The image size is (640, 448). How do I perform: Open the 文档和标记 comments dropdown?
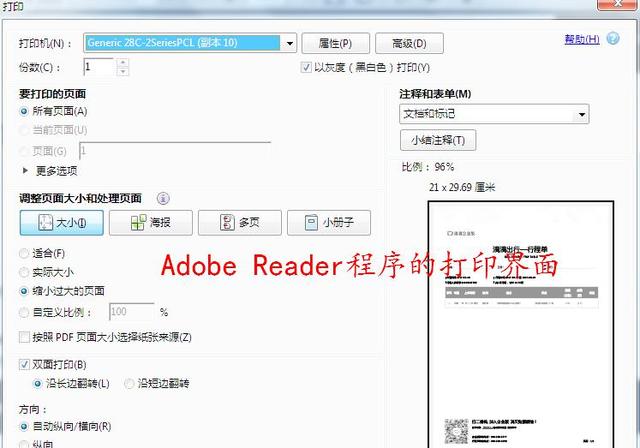[494, 114]
